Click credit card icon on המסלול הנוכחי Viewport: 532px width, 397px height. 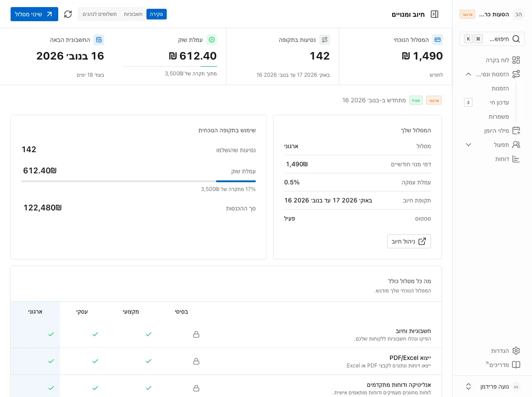438,40
